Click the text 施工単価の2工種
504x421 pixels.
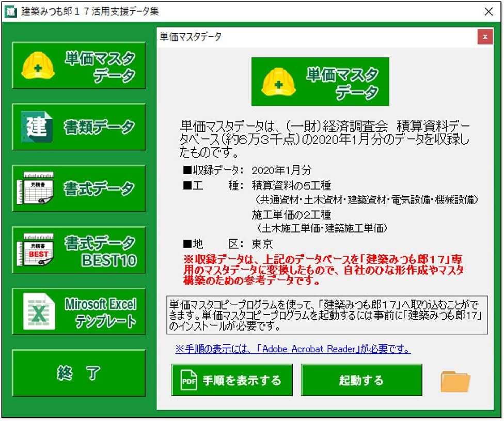[x=292, y=215]
